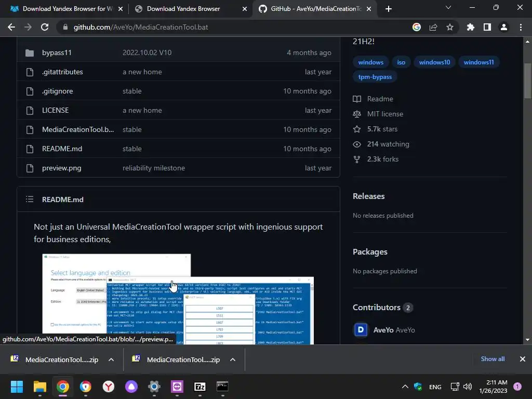Image resolution: width=532 pixels, height=399 pixels.
Task: Select the GitHub AveYo/MediaCreationTool tab
Action: 316,9
